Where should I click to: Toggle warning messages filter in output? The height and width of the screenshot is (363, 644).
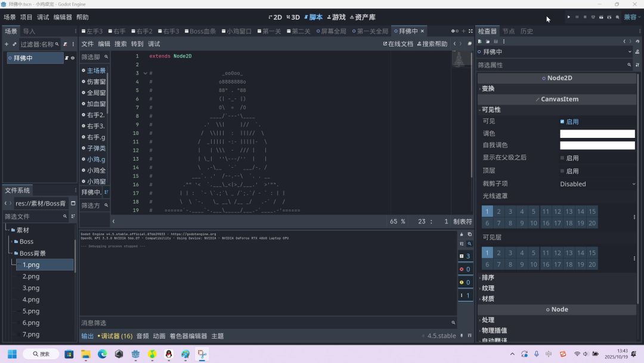click(465, 282)
